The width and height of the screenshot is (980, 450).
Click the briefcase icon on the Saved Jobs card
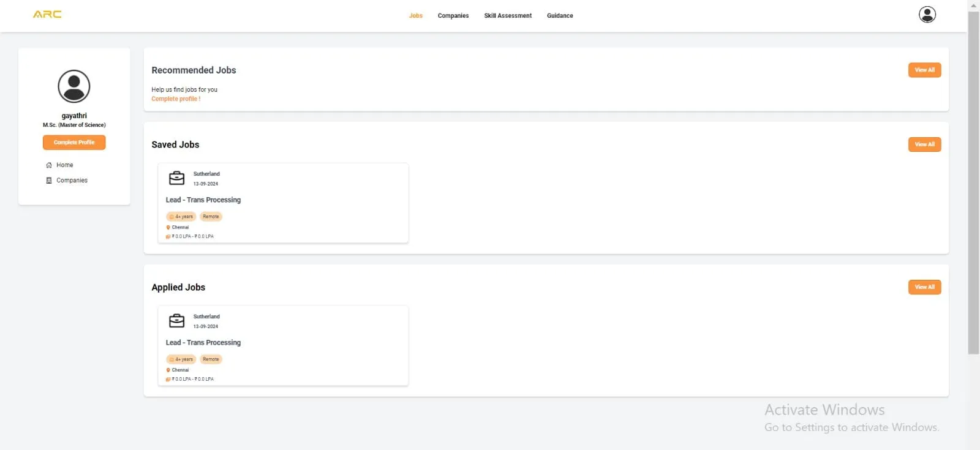pyautogui.click(x=176, y=178)
